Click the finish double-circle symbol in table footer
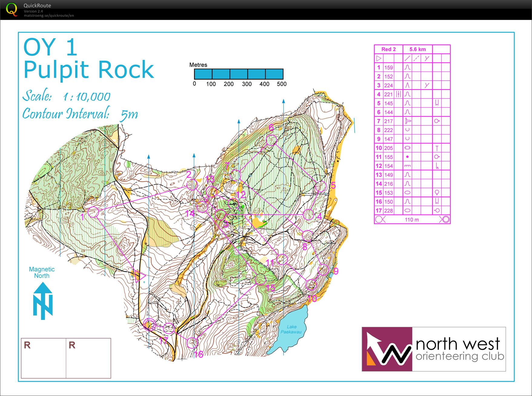The image size is (532, 396). click(446, 219)
